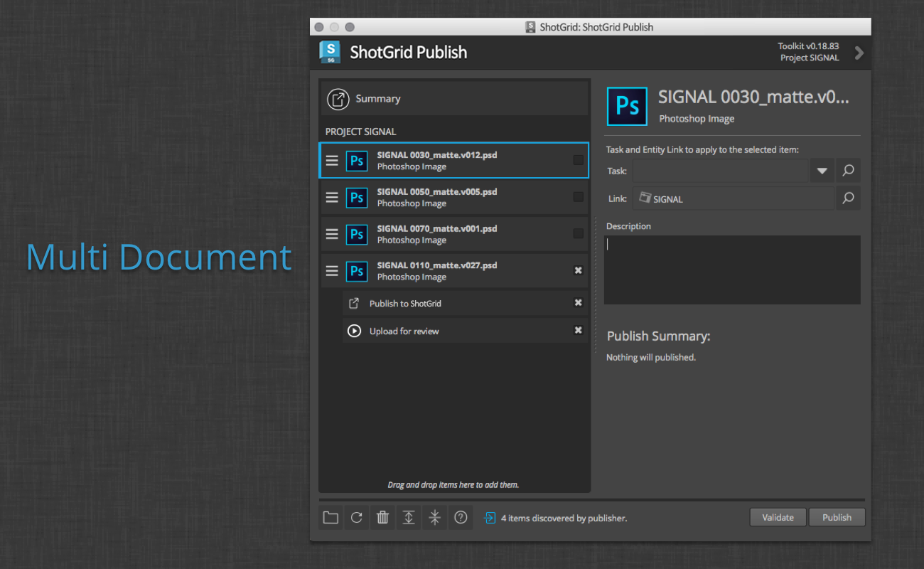Click the Publish button

(837, 518)
